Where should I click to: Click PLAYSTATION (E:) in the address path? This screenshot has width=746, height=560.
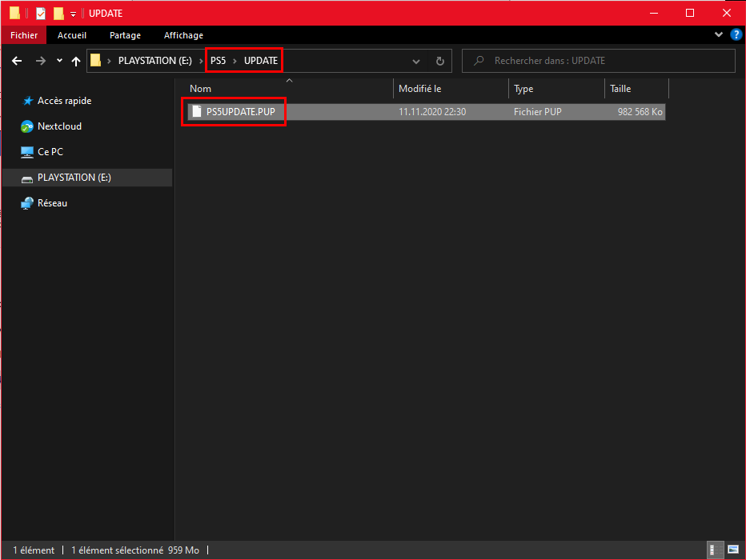point(155,61)
